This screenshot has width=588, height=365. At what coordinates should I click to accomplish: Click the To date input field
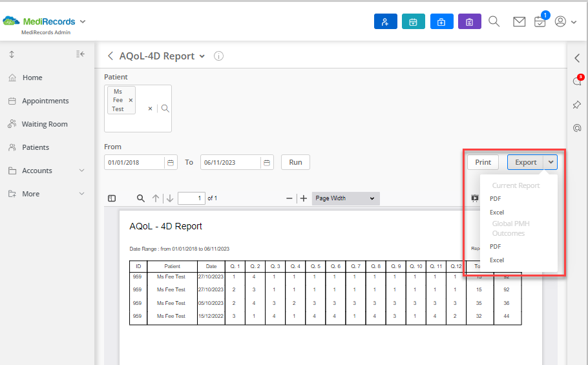click(230, 162)
